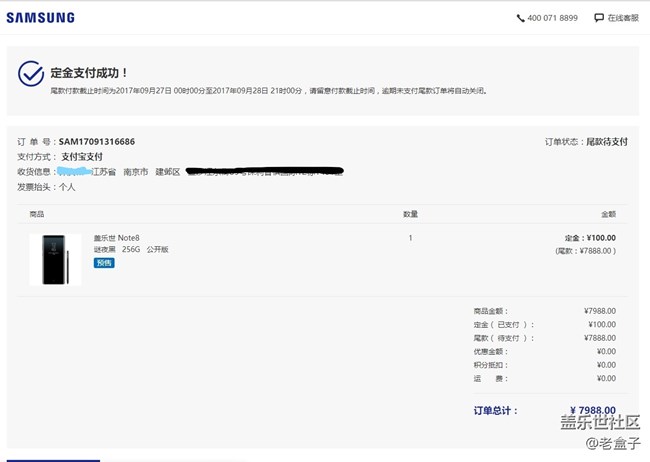650x462 pixels.
Task: Click the 定金支付成功！ heading
Action: tap(89, 73)
